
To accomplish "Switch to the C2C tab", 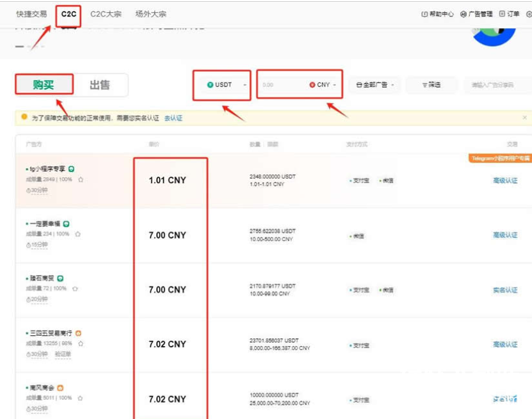I will coord(69,13).
